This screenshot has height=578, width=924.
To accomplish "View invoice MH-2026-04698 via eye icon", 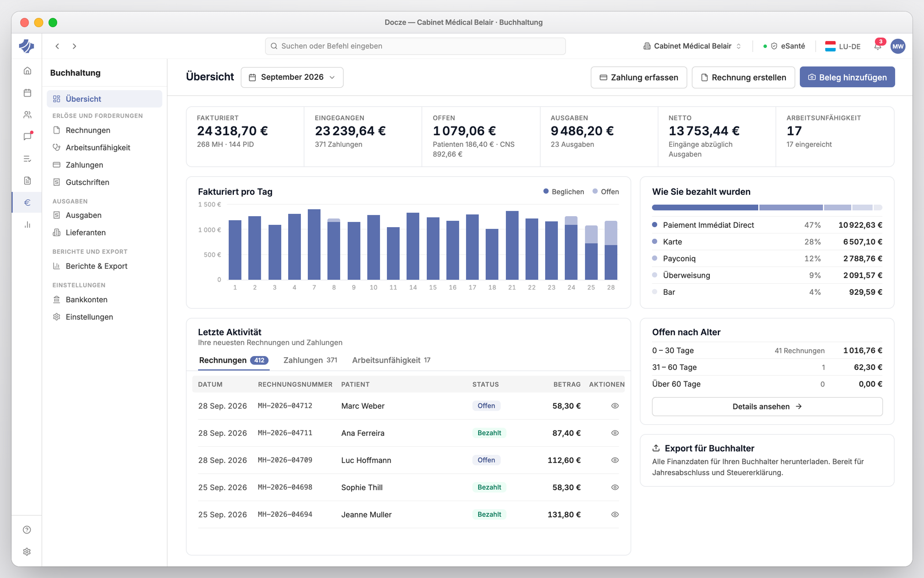I will [615, 488].
